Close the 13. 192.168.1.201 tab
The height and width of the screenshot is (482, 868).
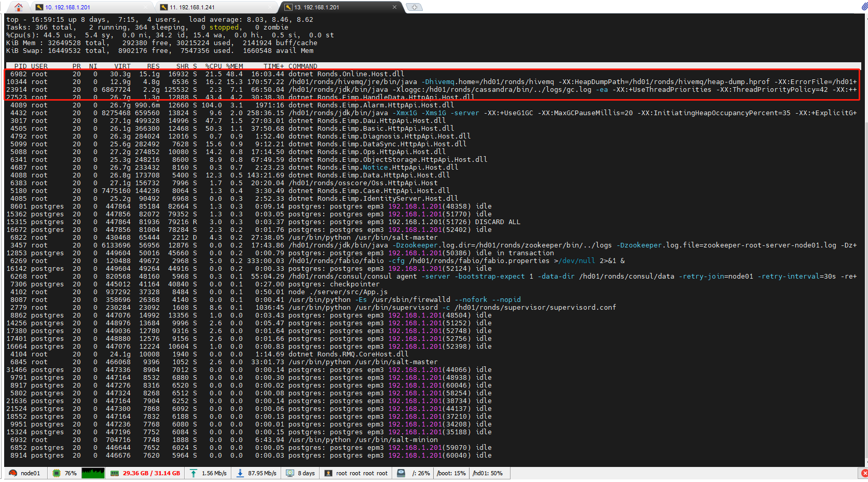pyautogui.click(x=394, y=7)
